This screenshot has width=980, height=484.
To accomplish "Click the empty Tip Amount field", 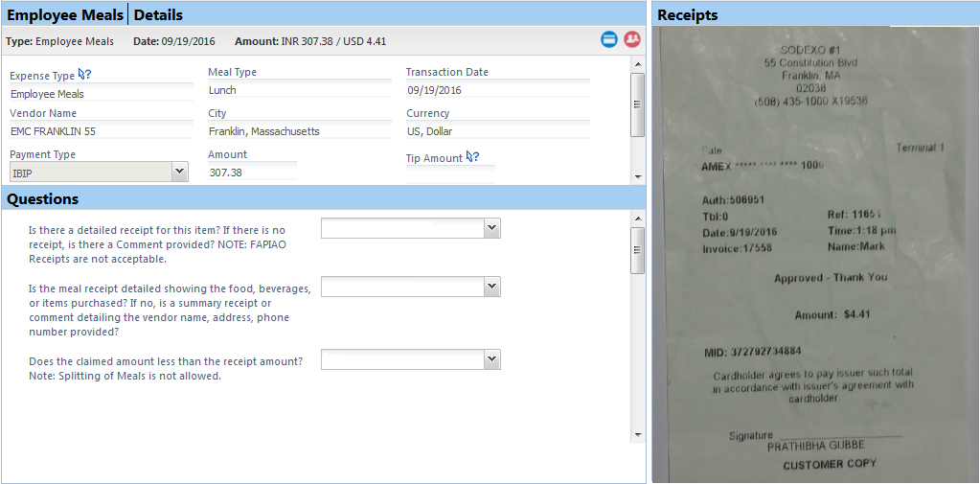I will [x=450, y=174].
